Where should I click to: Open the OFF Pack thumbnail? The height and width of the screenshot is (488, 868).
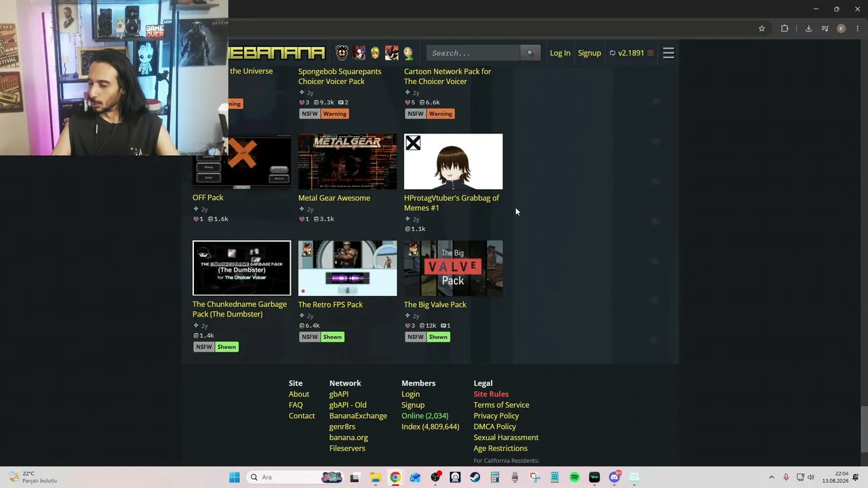click(x=241, y=161)
